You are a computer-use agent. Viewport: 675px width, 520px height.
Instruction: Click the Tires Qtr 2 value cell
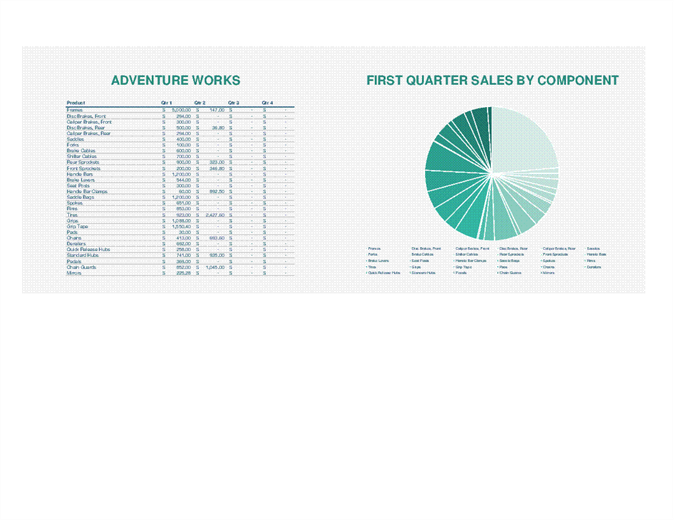click(214, 214)
